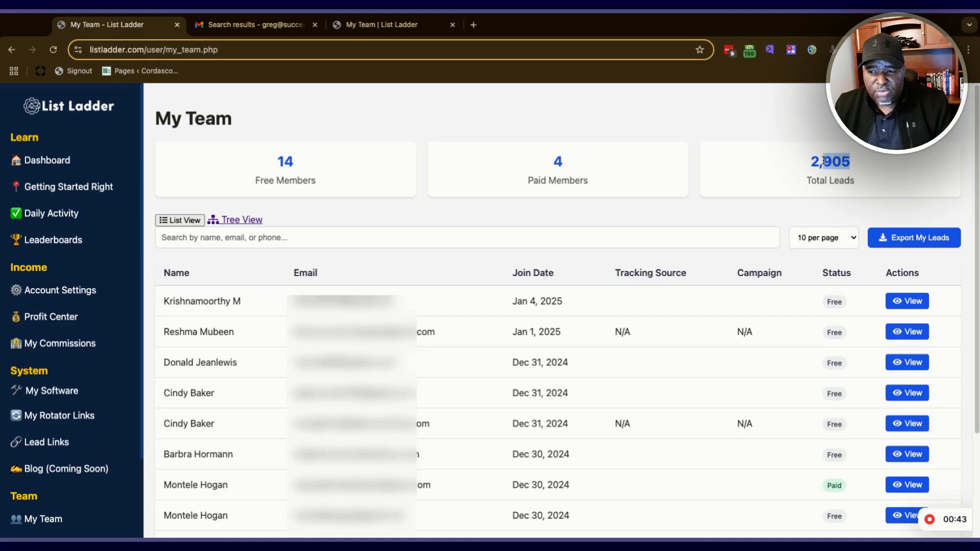
Task: Click the circular icon next to Signout
Action: (x=40, y=71)
